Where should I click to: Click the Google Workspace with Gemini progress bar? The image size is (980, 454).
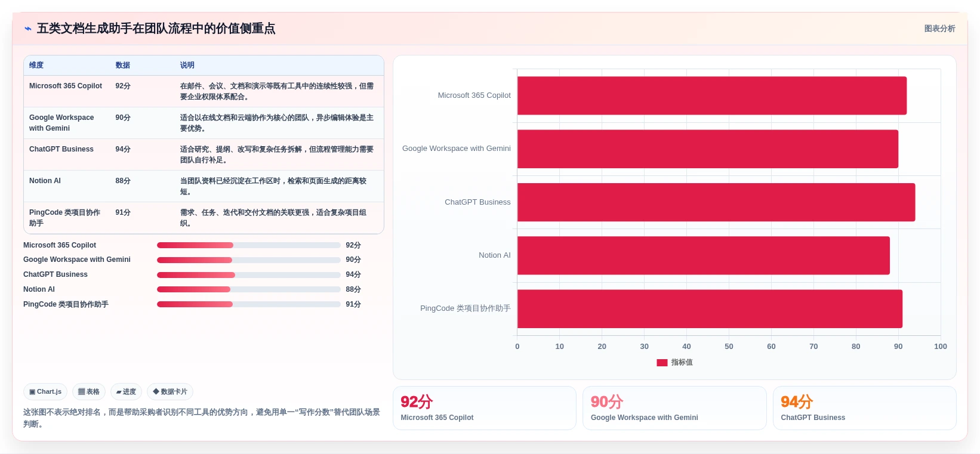click(x=248, y=260)
